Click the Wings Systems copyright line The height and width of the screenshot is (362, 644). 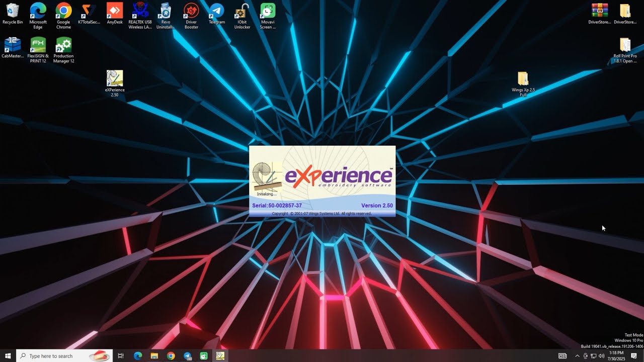click(322, 214)
